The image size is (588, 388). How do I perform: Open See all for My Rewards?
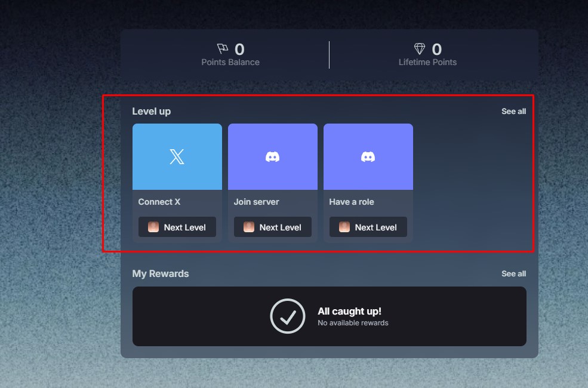(x=513, y=273)
